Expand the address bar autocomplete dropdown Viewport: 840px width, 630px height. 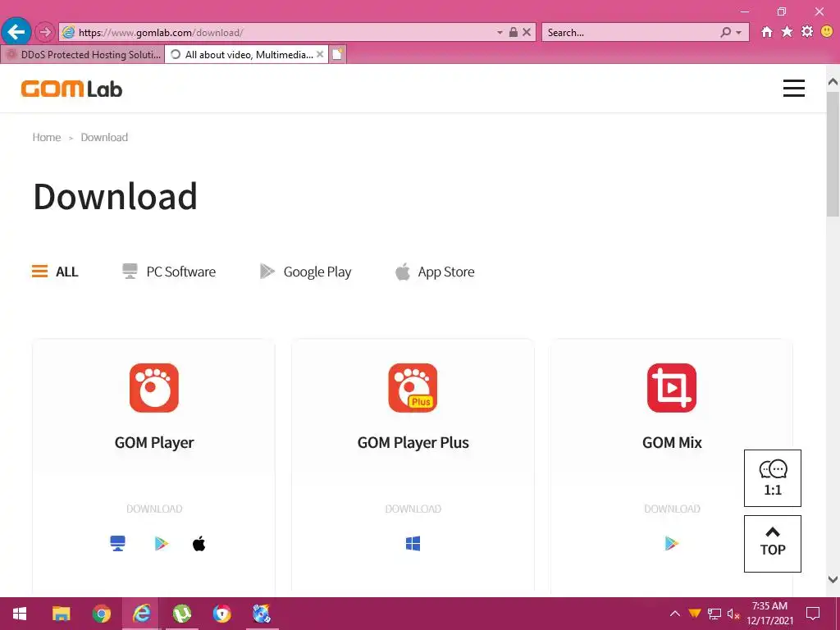500,33
